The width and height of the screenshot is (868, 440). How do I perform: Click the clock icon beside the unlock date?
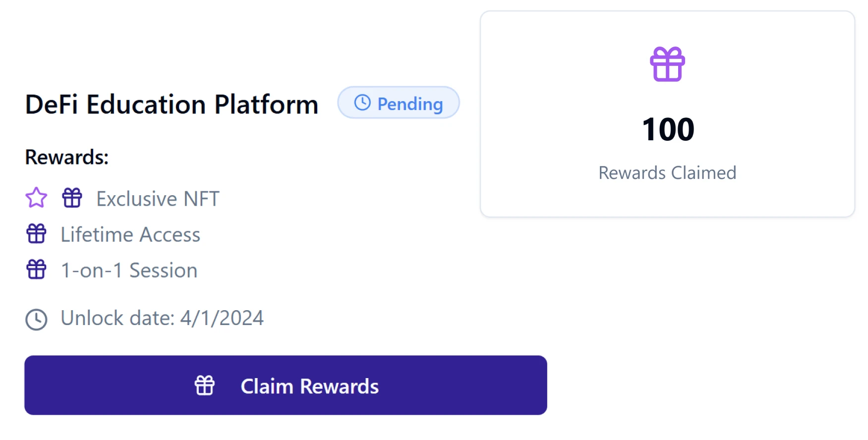point(35,318)
